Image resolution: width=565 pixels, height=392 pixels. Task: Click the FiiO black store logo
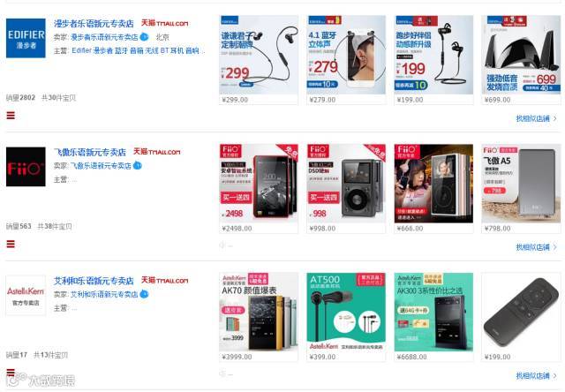[x=26, y=167]
